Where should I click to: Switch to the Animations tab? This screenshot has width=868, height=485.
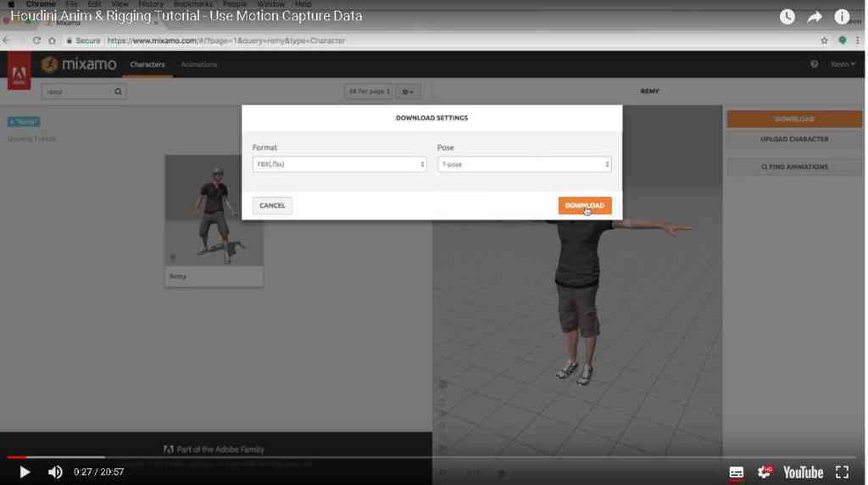(198, 64)
